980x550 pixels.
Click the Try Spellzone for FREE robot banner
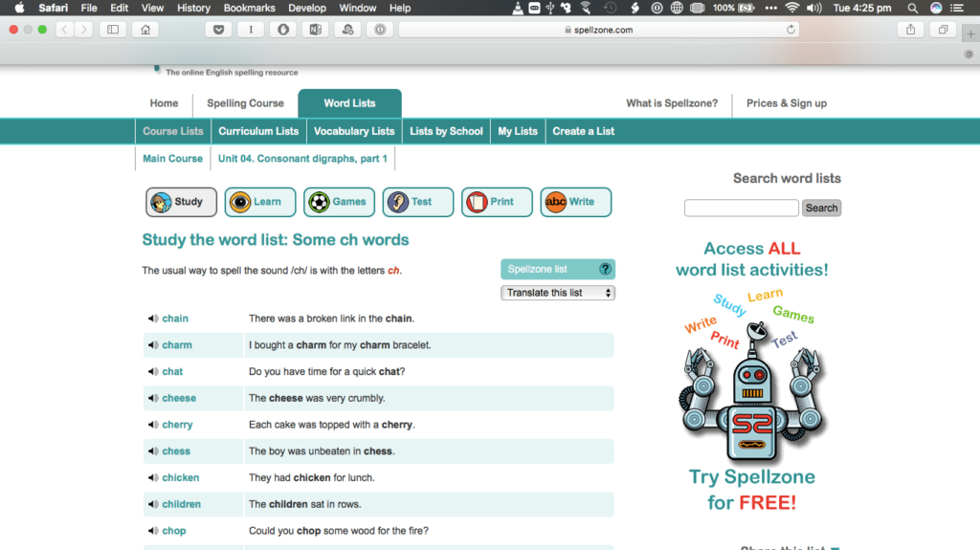[x=752, y=376]
